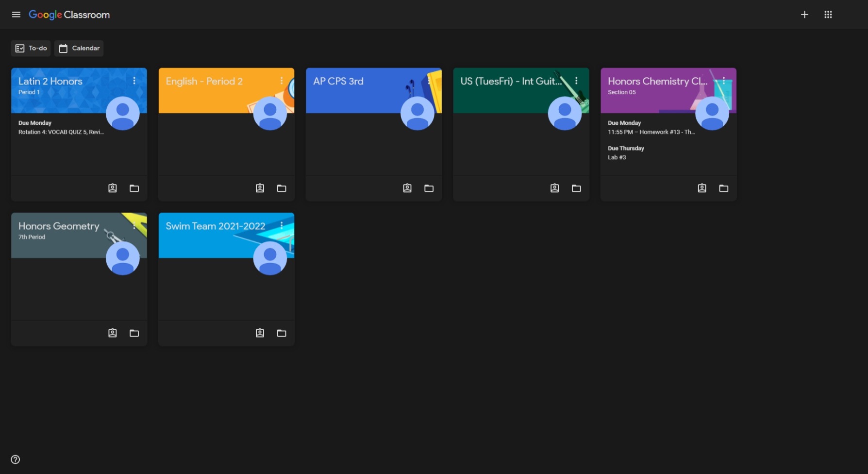Open the gradebook icon on Latin 2 Honors card
868x474 pixels.
coord(112,188)
